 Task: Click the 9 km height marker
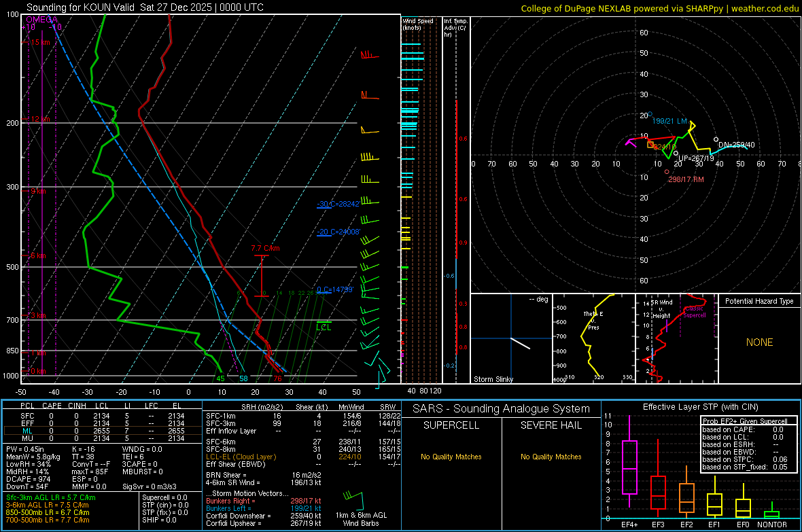38,191
